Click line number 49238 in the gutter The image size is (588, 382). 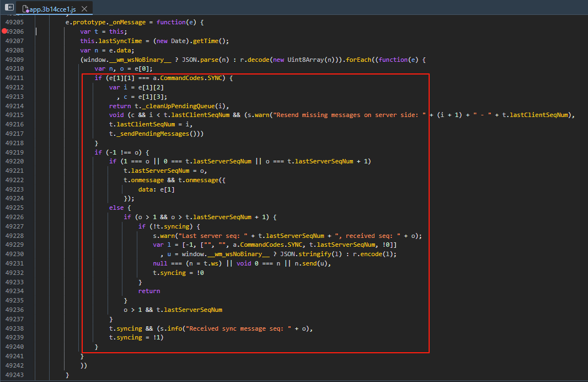[14, 328]
